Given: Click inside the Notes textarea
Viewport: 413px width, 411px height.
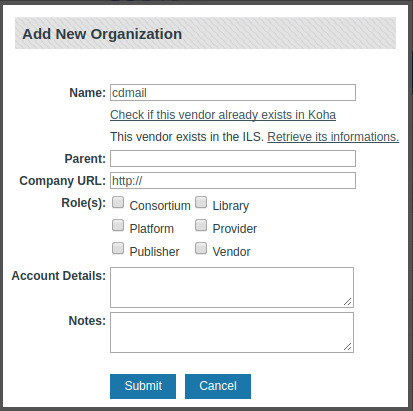Looking at the screenshot, I should coord(232,332).
